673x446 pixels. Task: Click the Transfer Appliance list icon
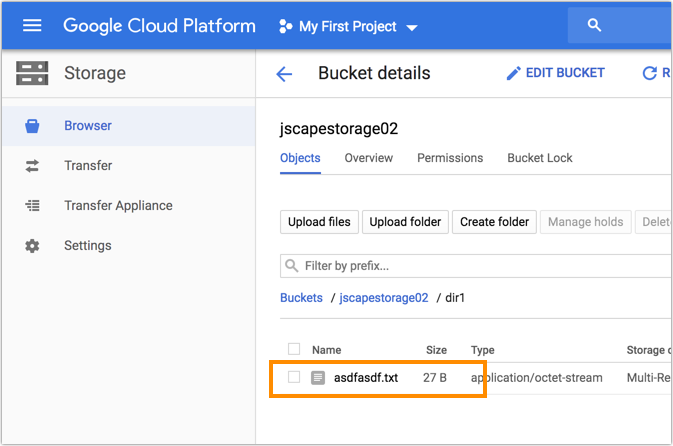[x=33, y=206]
